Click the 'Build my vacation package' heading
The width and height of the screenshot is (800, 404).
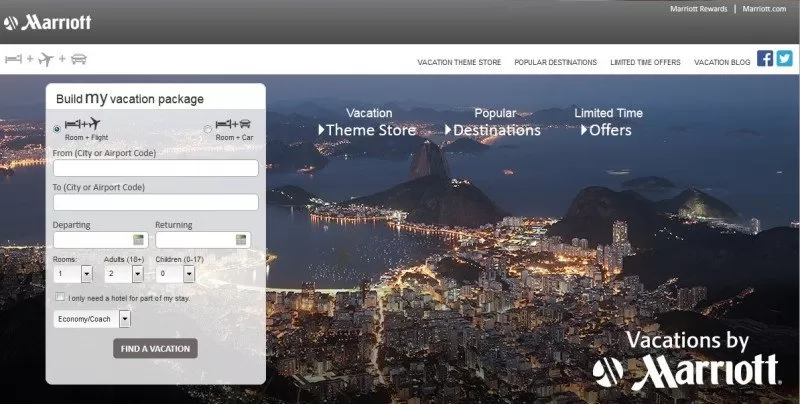click(x=130, y=98)
